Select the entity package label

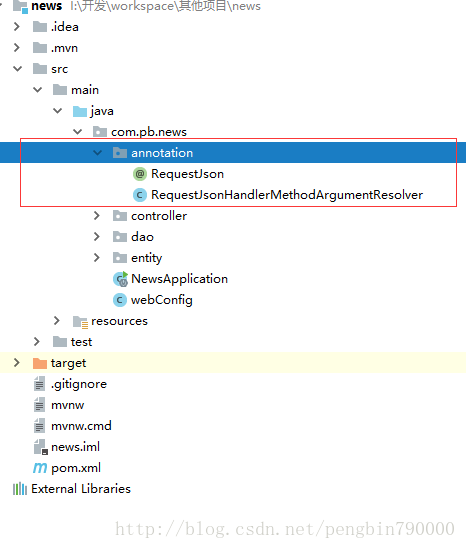click(x=147, y=258)
